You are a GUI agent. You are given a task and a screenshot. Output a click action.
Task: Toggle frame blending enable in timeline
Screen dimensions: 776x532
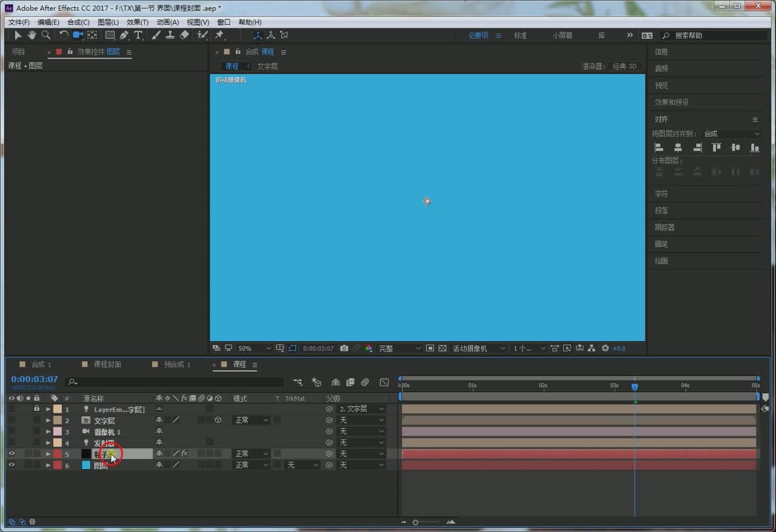(350, 382)
